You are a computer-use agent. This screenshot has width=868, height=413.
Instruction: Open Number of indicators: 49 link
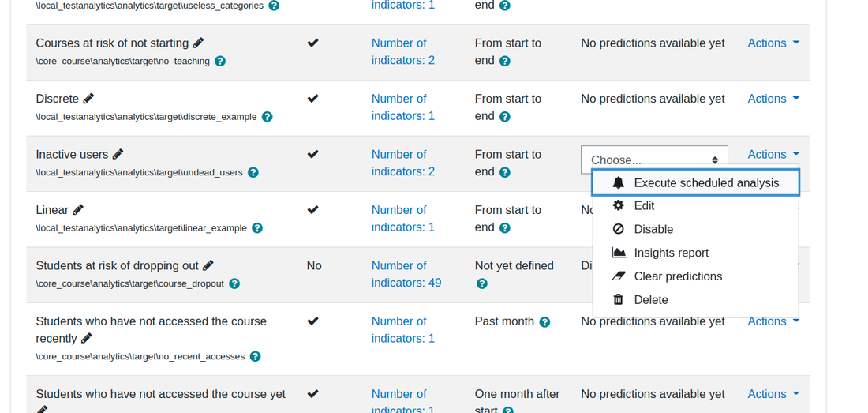[406, 274]
